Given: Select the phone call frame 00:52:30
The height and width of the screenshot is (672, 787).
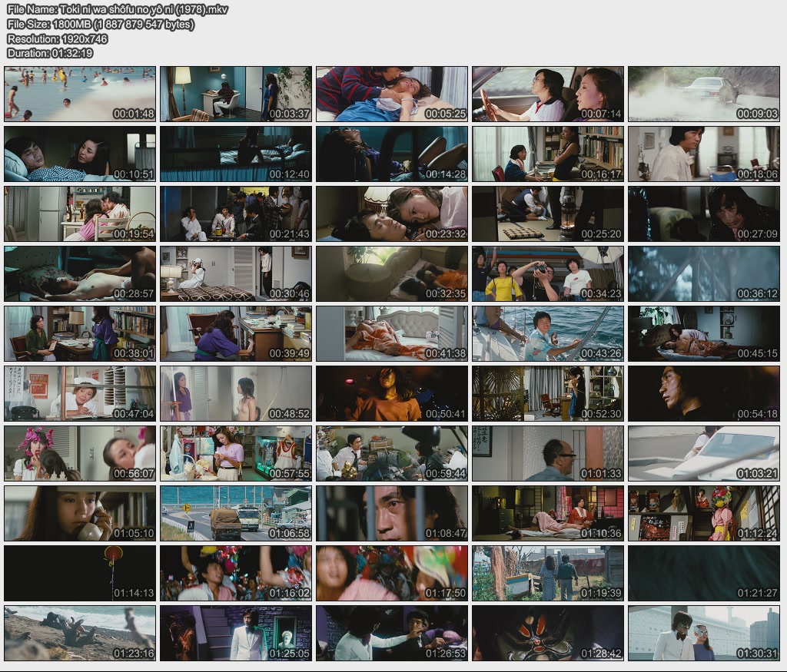Looking at the screenshot, I should [x=548, y=394].
